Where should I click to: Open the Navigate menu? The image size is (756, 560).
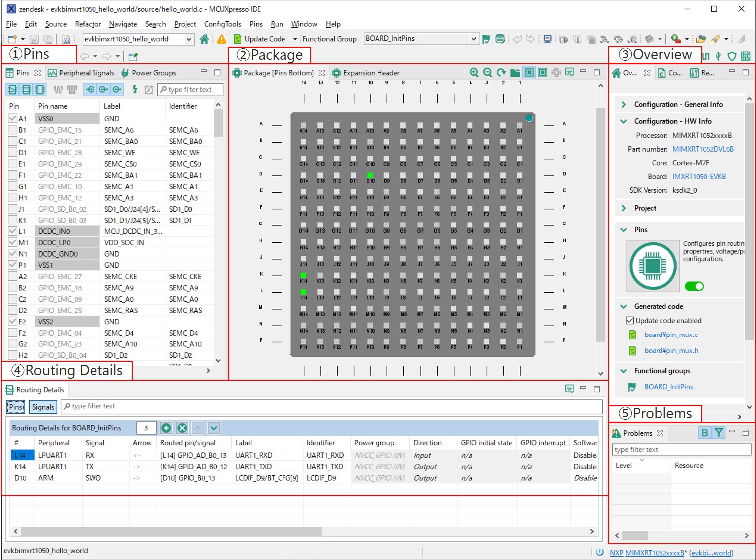coord(123,24)
